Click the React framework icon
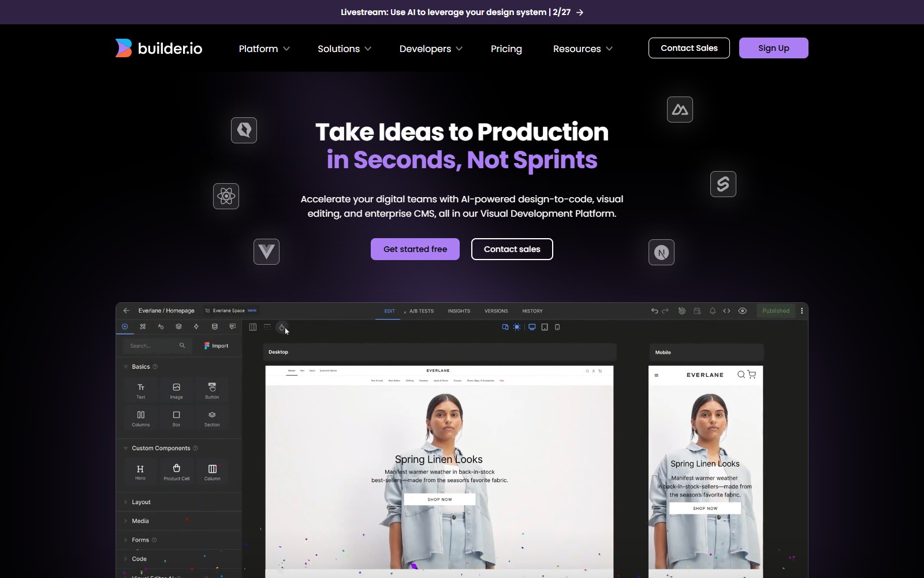 pos(226,196)
